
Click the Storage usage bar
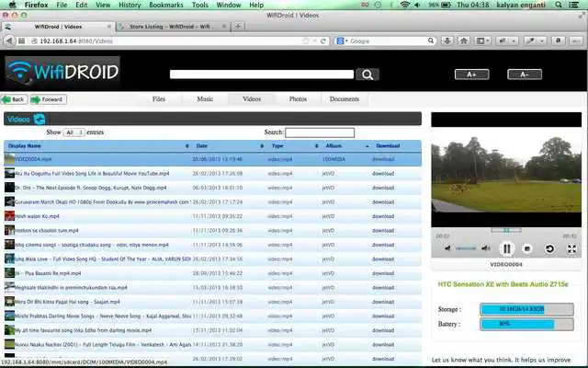tap(526, 309)
